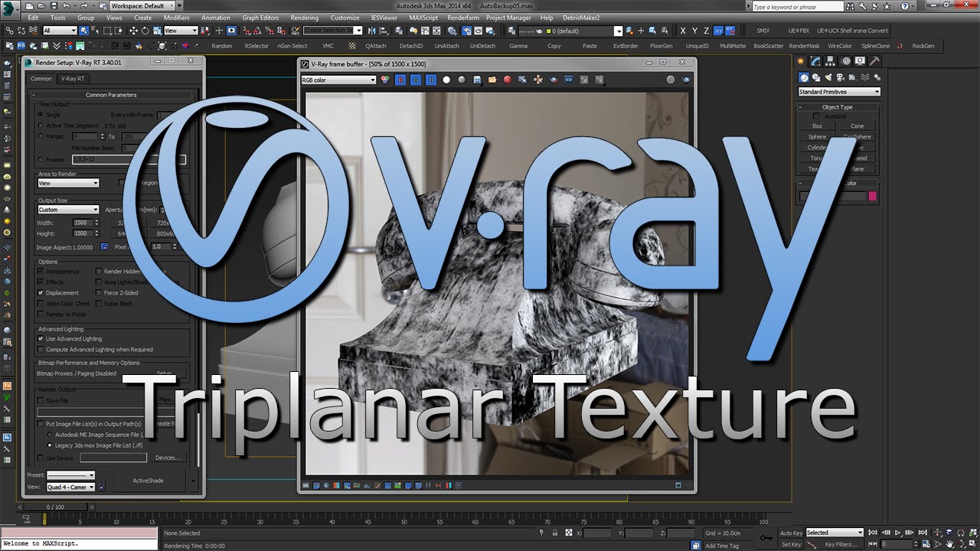The image size is (980, 551).
Task: Open the Display panel icon
Action: click(x=860, y=61)
